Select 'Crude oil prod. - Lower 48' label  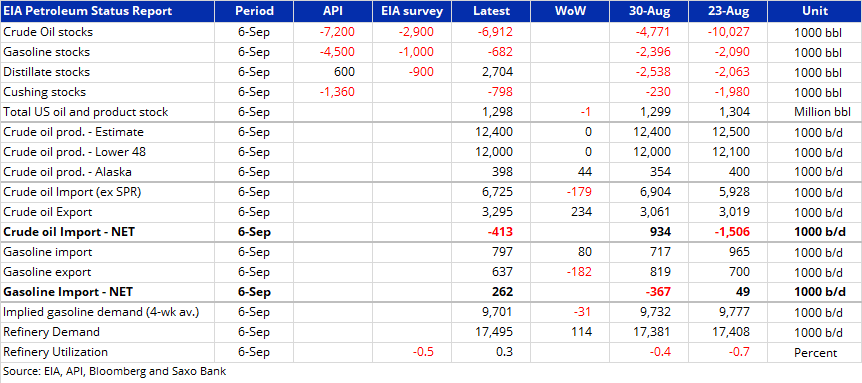coord(74,152)
